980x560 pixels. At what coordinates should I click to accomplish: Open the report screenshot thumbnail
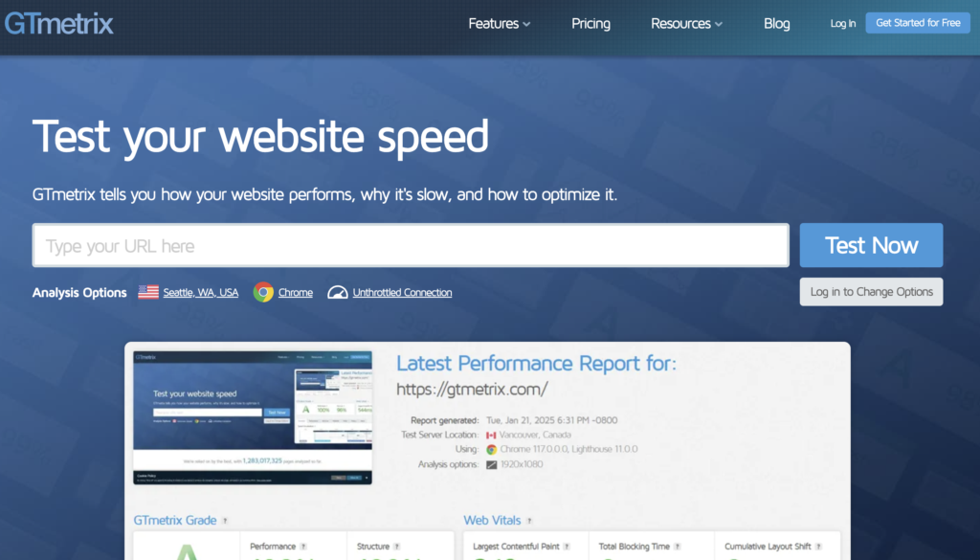click(253, 417)
